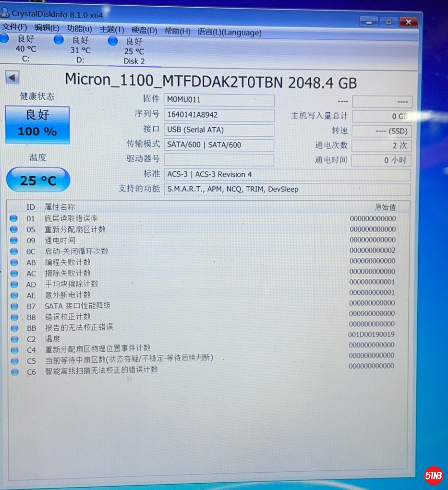Open the 帮助(H) menu
Image resolution: width=448 pixels, height=490 pixels.
pyautogui.click(x=177, y=31)
